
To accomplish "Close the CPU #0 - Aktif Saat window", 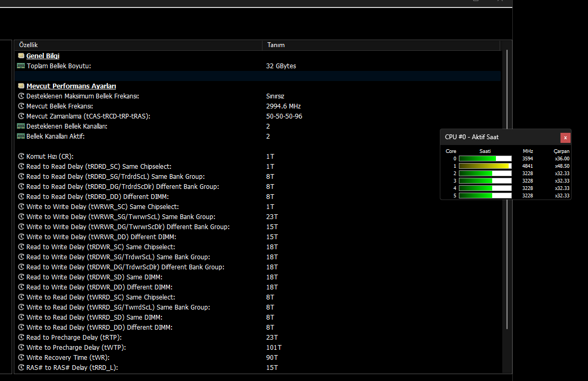I will (x=565, y=138).
